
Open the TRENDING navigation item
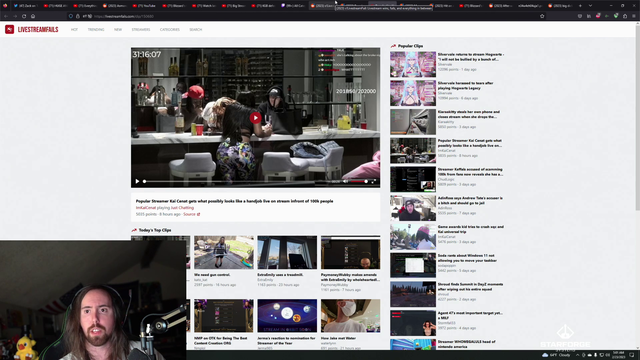point(96,30)
